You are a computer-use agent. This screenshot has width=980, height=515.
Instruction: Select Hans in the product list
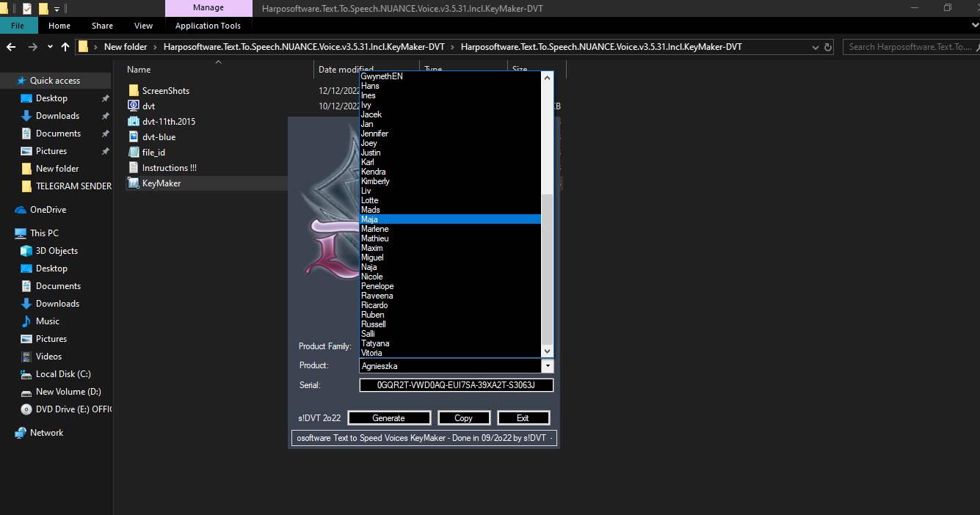coord(450,86)
